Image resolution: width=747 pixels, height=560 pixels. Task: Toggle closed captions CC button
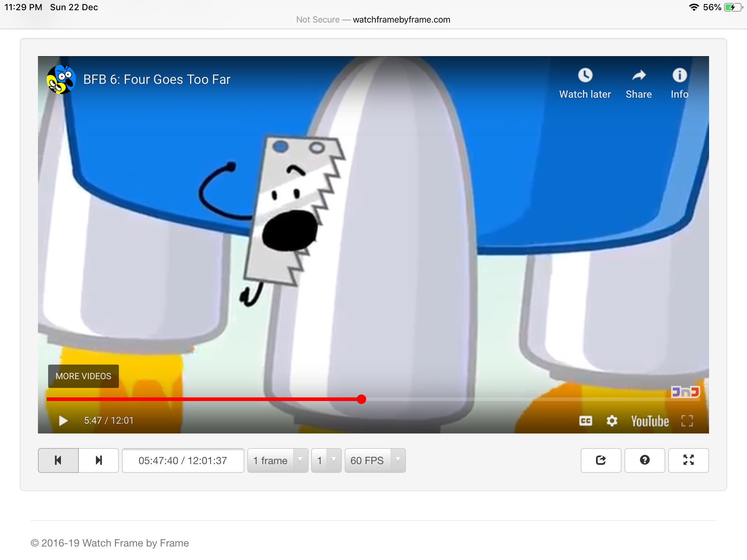tap(585, 421)
